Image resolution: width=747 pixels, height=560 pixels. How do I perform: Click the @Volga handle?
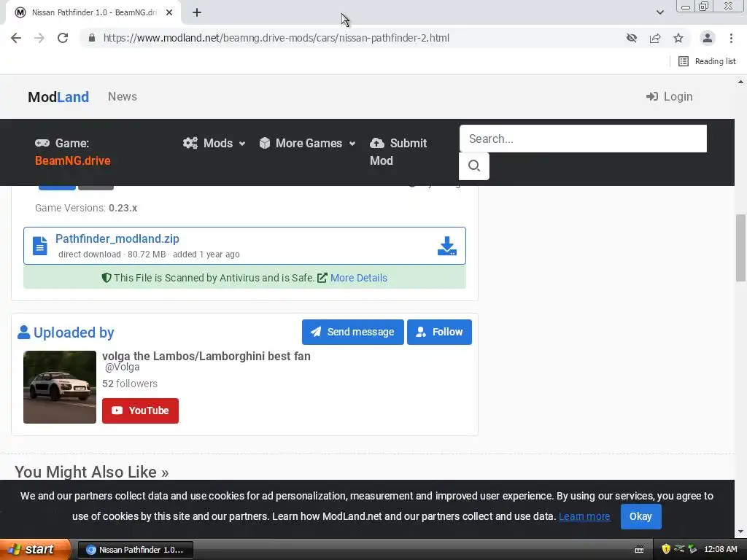122,367
